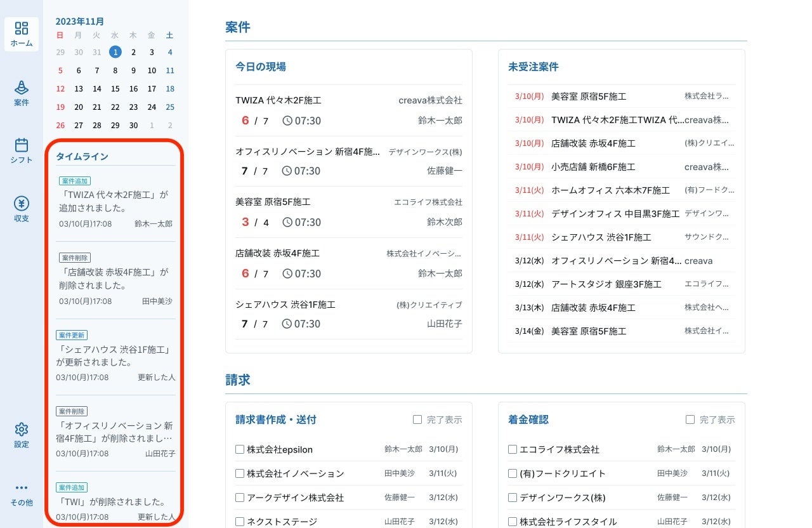Click the 今日の現場 card heading
The height and width of the screenshot is (528, 812).
pyautogui.click(x=261, y=67)
